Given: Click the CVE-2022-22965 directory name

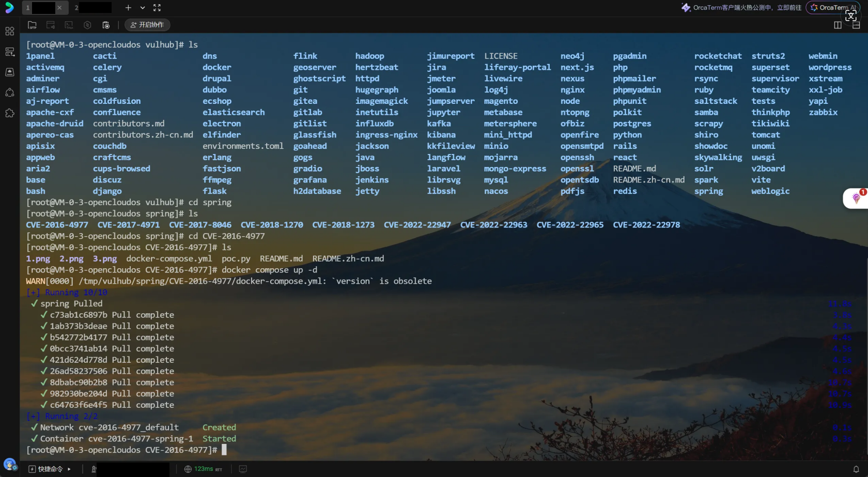Looking at the screenshot, I should click(x=570, y=225).
